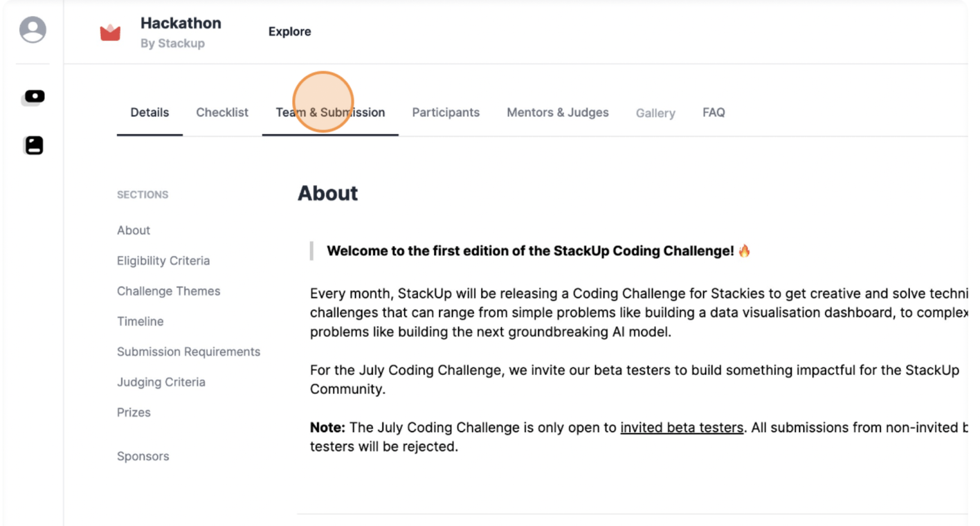980x526 pixels.
Task: Go to Eligibility Criteria section
Action: point(163,261)
